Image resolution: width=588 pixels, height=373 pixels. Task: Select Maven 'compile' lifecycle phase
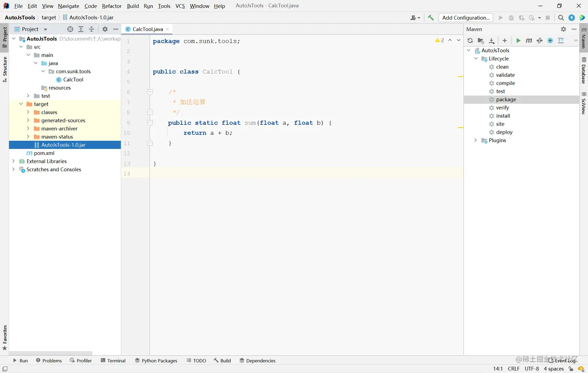(502, 83)
